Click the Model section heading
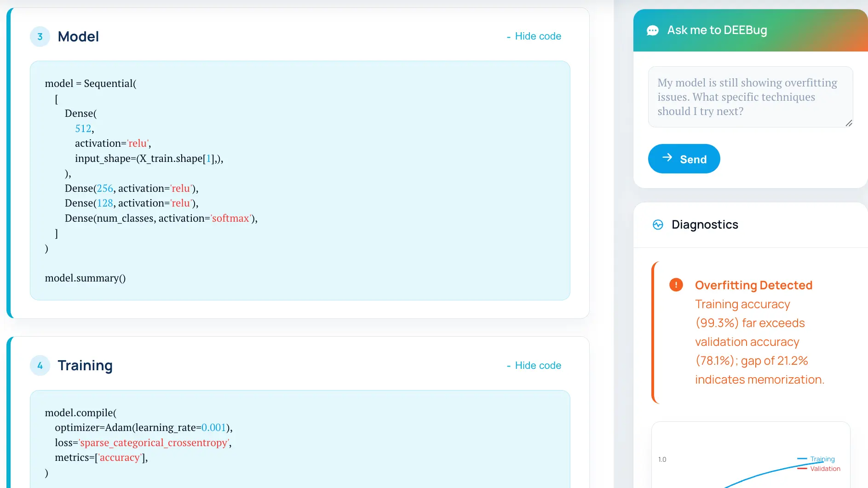The image size is (868, 488). coord(78,37)
